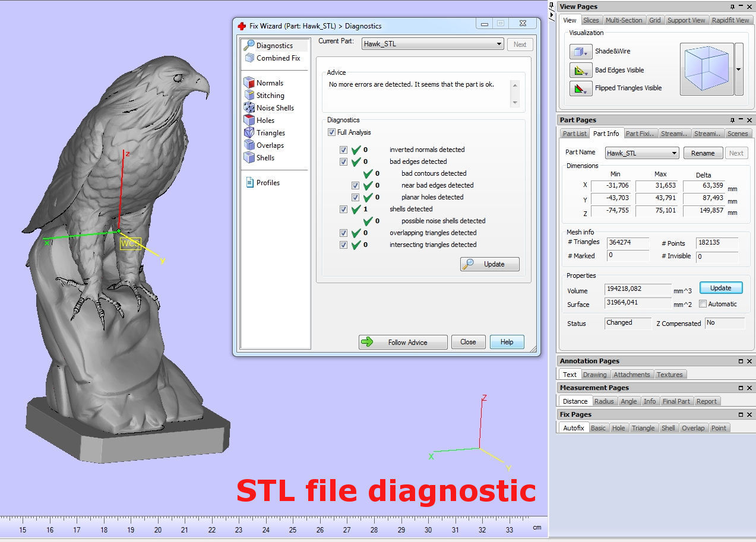Expand the view cube dropdown arrow
The image size is (756, 542).
(739, 69)
